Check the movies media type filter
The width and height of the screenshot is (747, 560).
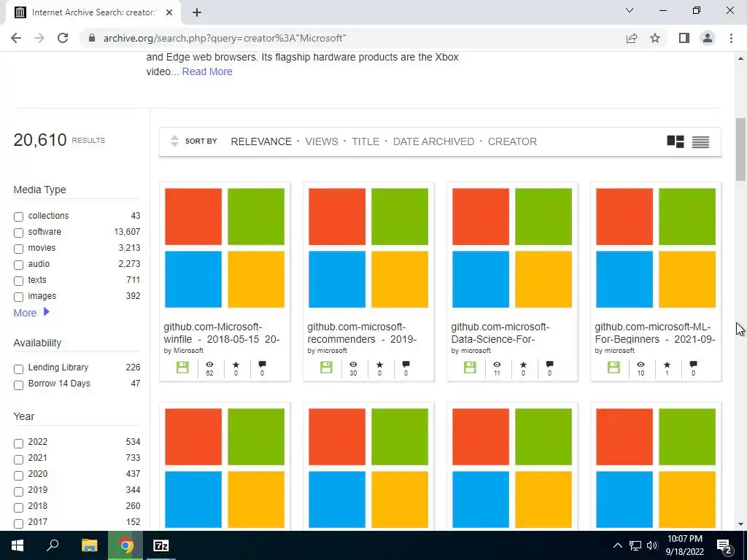(x=18, y=249)
